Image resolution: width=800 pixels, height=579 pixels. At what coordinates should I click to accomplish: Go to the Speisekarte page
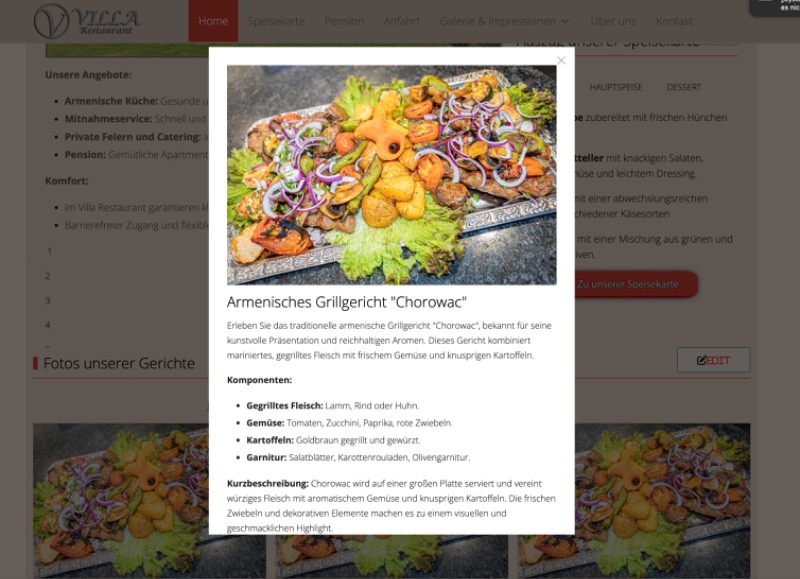(277, 21)
